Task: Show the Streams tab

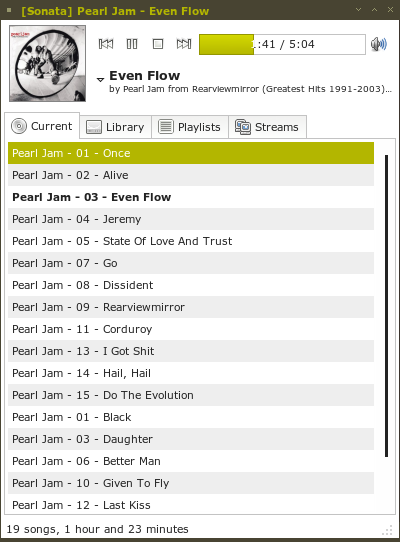Action: tap(267, 127)
